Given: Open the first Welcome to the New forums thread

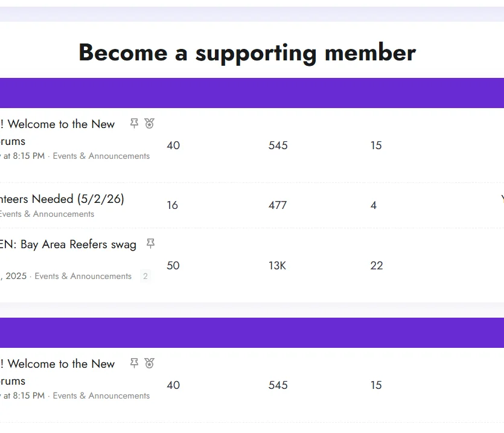Looking at the screenshot, I should [57, 132].
